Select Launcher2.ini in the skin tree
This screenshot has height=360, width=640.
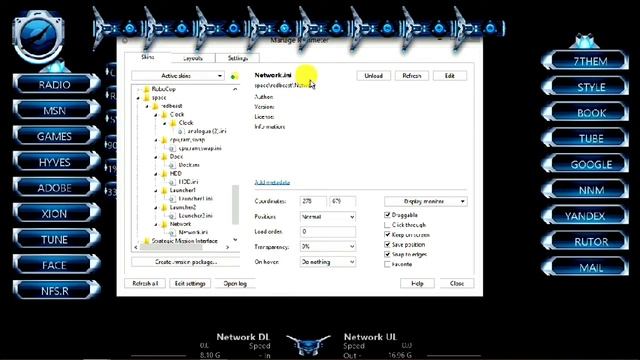point(196,216)
